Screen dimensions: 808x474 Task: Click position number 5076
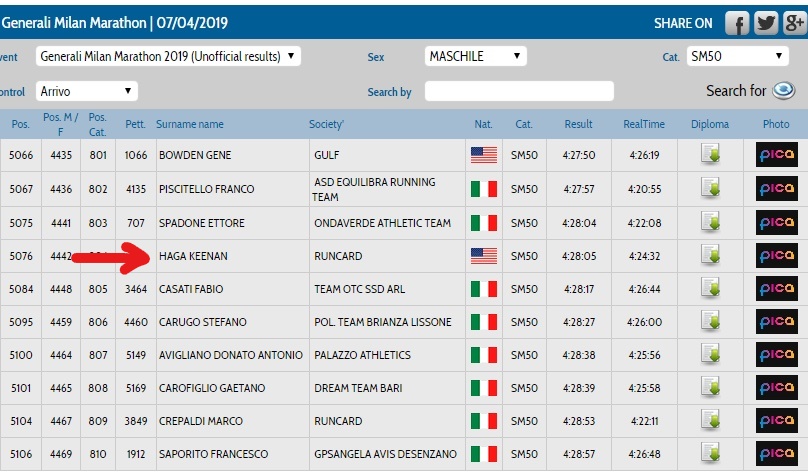pyautogui.click(x=21, y=256)
